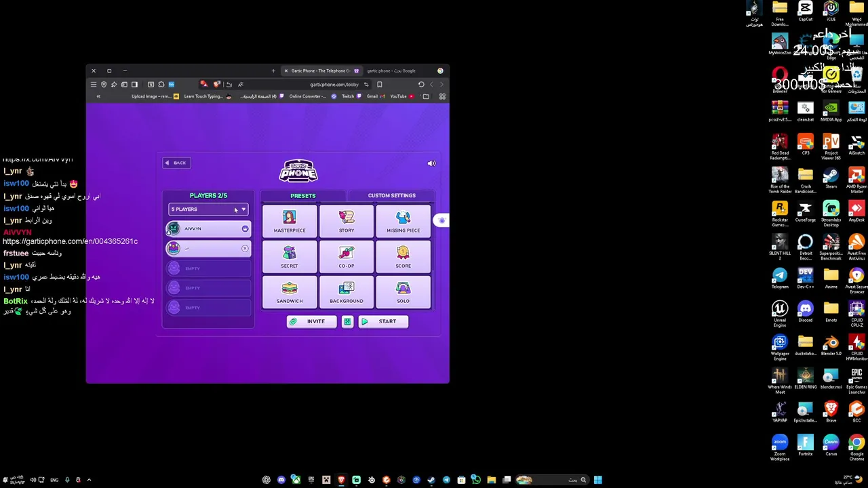
Task: Open the NVIDIA App desktop shortcut
Action: tap(831, 112)
